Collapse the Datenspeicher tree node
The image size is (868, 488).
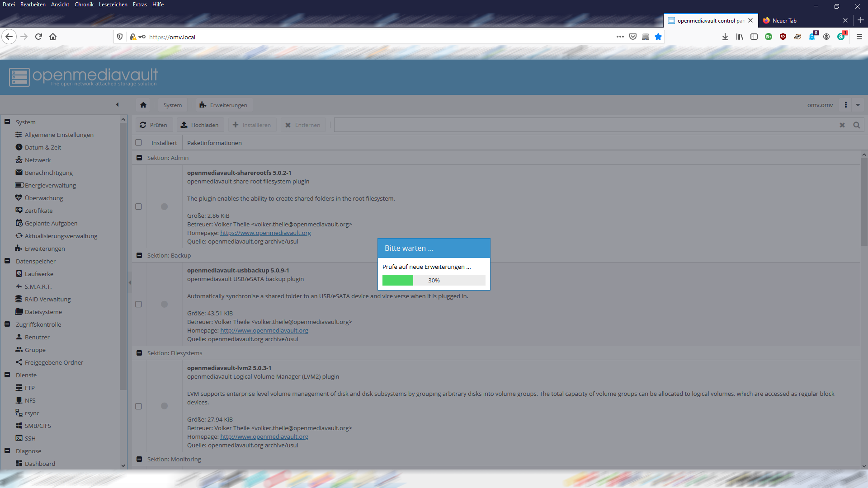coord(7,261)
